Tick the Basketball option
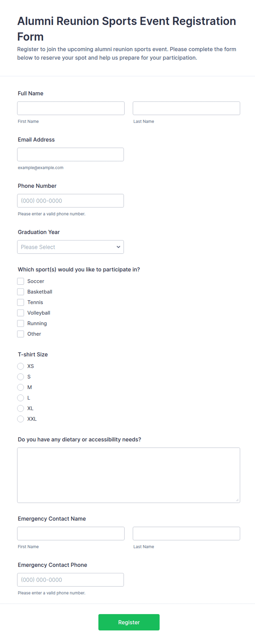The image size is (255, 644). click(x=21, y=292)
